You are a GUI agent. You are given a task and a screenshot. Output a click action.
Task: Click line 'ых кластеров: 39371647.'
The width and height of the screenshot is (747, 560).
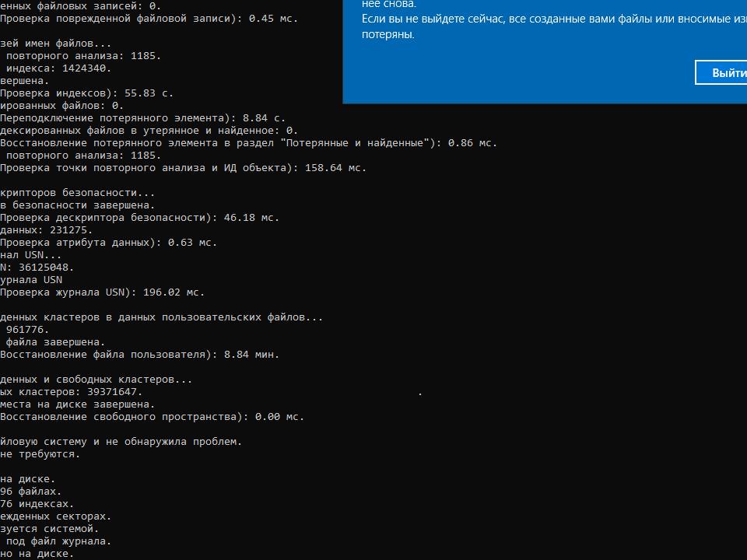pyautogui.click(x=71, y=392)
